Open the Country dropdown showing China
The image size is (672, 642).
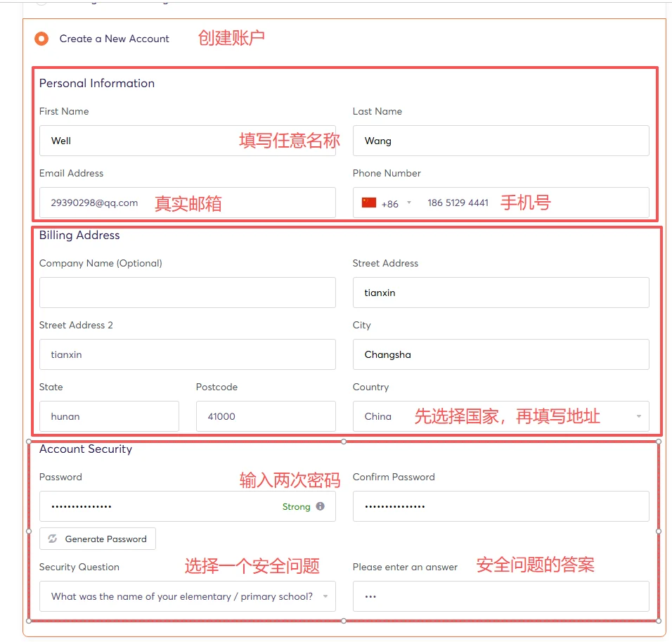tap(500, 416)
